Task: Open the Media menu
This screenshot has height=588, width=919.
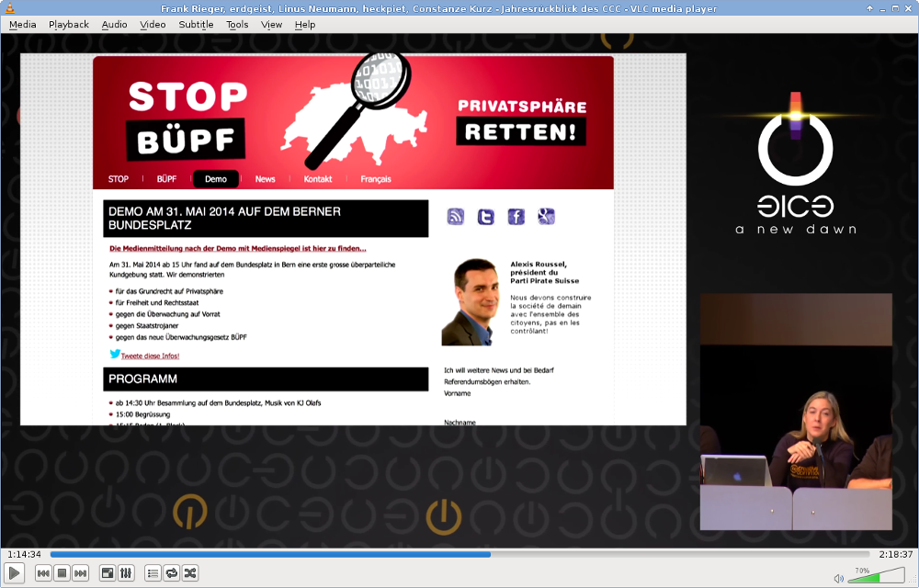Action: [x=23, y=25]
